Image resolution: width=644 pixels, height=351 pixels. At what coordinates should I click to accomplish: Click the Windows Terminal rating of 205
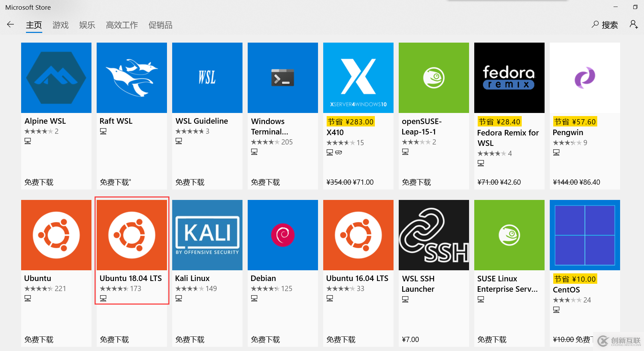(272, 142)
